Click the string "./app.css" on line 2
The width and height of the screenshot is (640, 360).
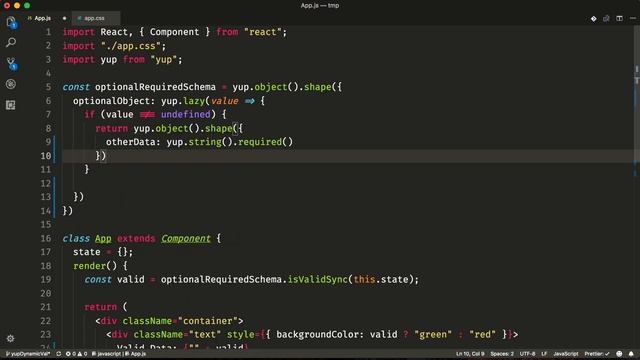point(131,46)
